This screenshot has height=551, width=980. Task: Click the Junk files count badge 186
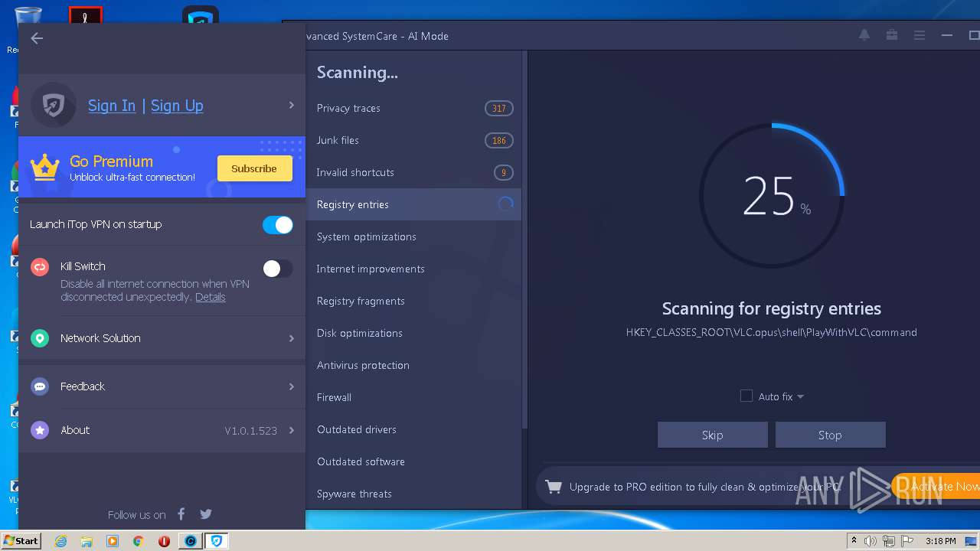click(x=499, y=141)
